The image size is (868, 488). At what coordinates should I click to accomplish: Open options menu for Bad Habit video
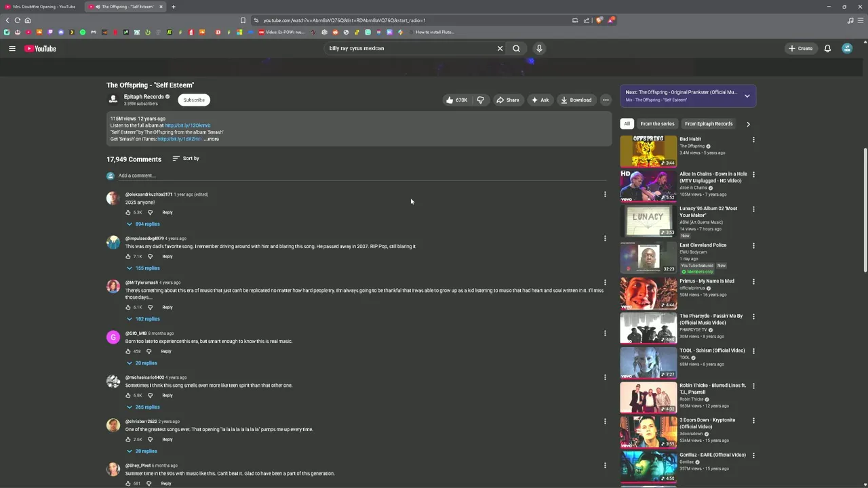pyautogui.click(x=753, y=140)
